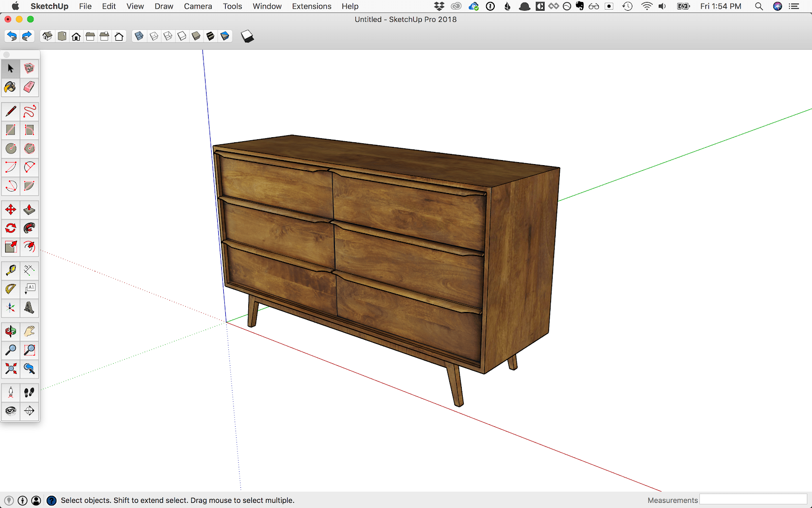812x508 pixels.
Task: Open the Draw menu
Action: (164, 6)
